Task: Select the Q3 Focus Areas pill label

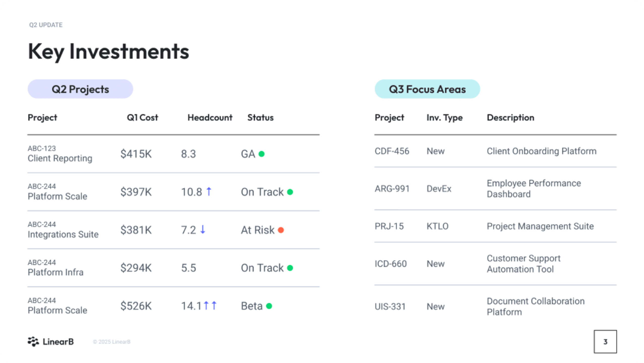Action: (x=427, y=89)
